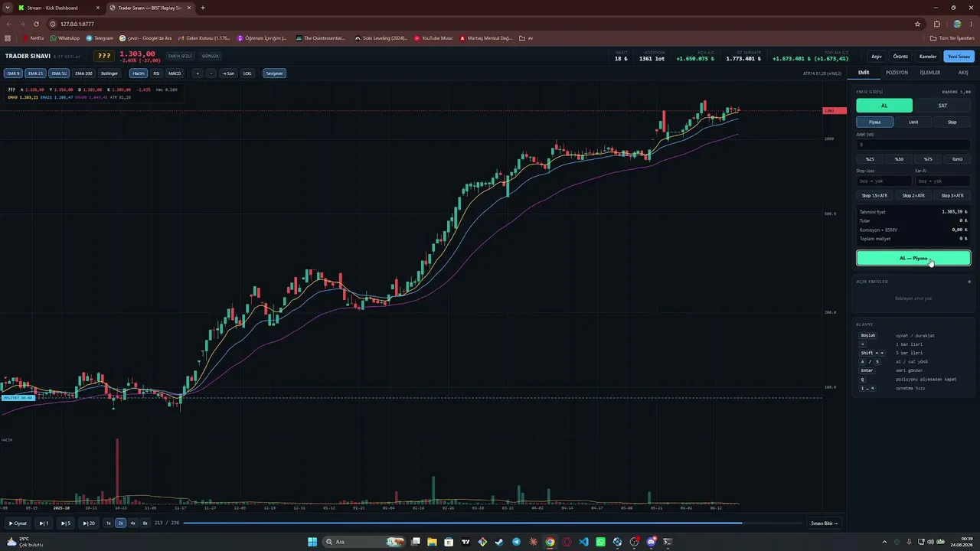
Task: Finish exam with Sınavı Bitir
Action: [825, 523]
